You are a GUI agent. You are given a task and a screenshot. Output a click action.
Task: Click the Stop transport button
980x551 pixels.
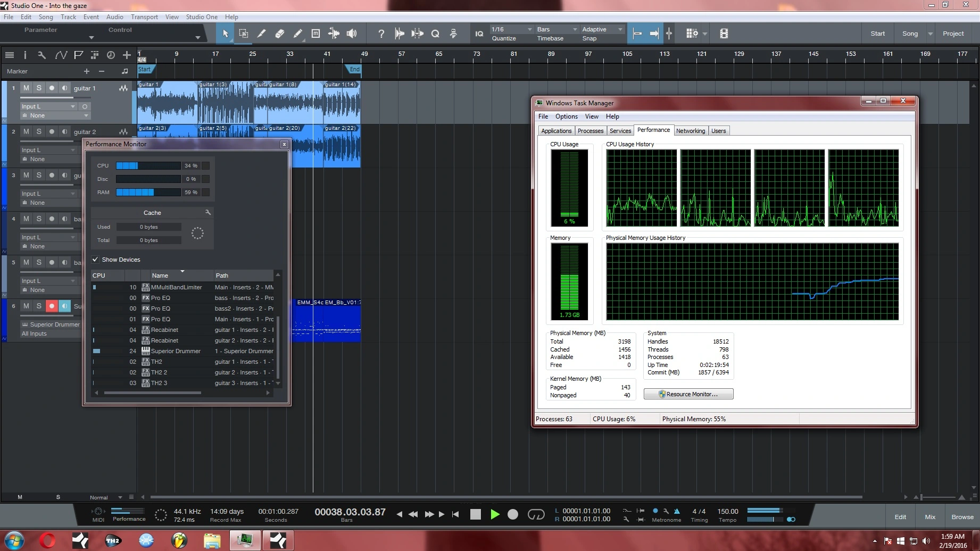[476, 514]
